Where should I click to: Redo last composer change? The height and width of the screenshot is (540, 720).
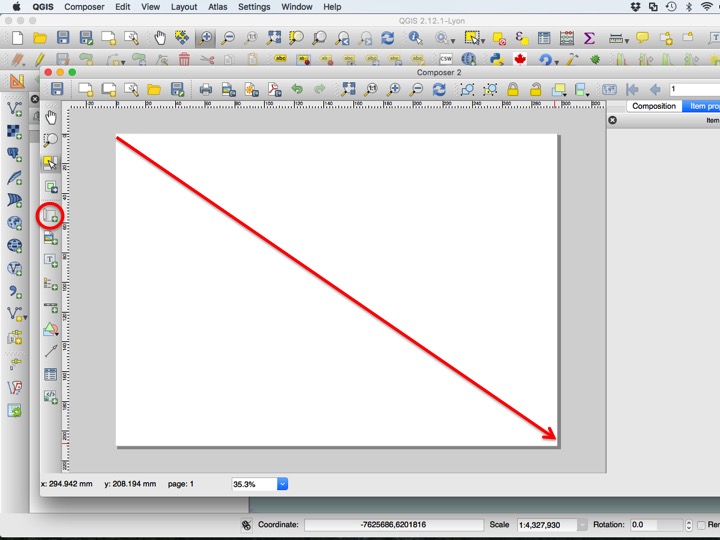click(x=320, y=89)
